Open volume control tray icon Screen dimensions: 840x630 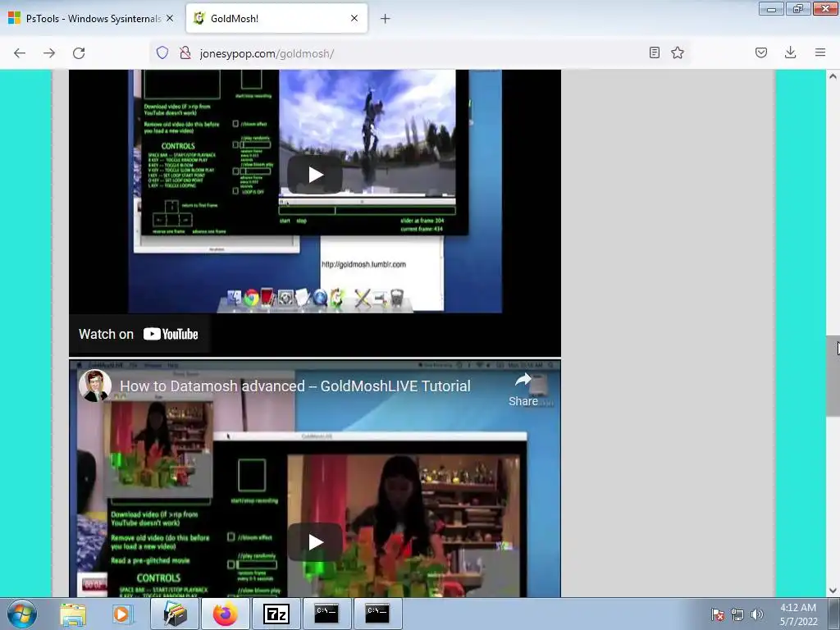(x=756, y=614)
